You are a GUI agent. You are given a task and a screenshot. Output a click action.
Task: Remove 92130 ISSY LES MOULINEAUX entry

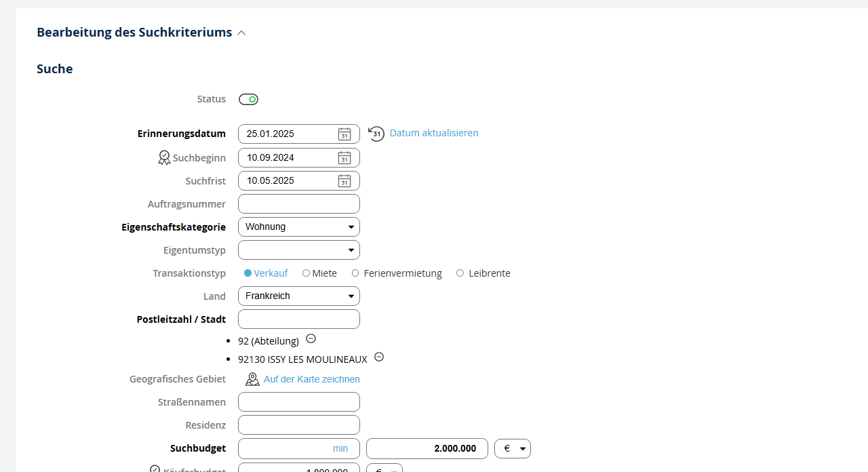coord(379,357)
